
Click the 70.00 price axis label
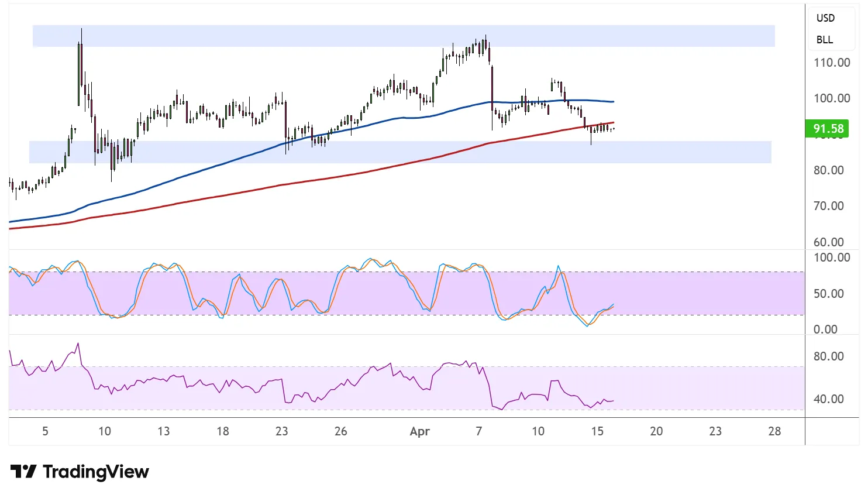(829, 206)
